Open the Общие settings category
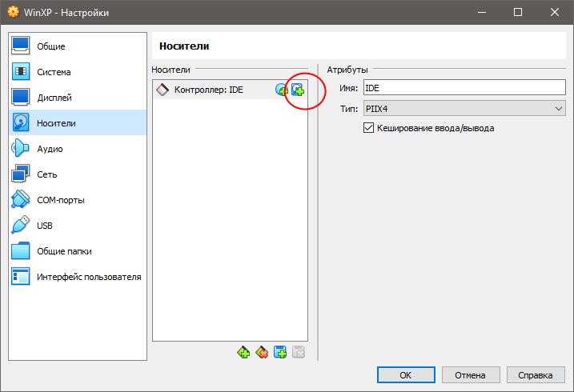The width and height of the screenshot is (574, 392). (77, 46)
